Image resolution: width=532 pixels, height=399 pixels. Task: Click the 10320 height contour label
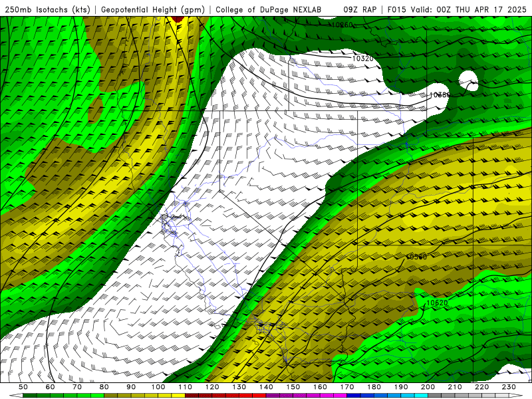[362, 59]
